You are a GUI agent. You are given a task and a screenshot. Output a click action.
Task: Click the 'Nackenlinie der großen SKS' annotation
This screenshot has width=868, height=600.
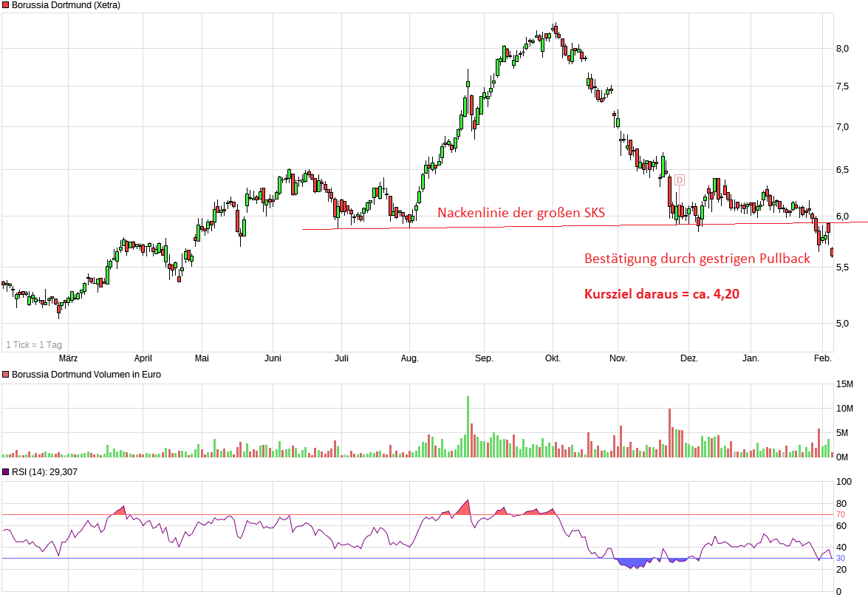[521, 213]
